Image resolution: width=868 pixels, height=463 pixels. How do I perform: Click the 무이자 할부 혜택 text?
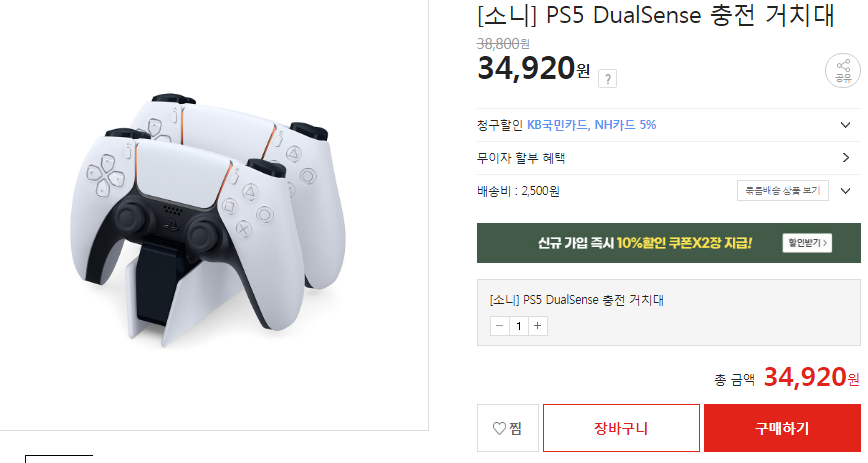[x=521, y=158]
